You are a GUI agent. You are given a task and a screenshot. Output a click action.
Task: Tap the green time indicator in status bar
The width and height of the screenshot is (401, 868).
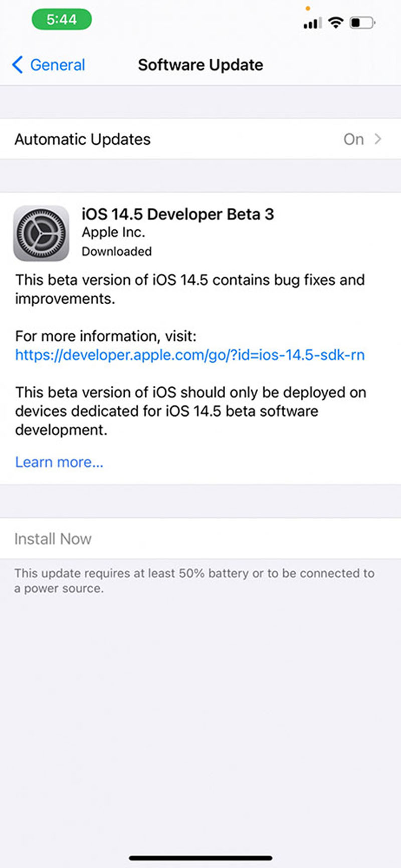tap(61, 19)
